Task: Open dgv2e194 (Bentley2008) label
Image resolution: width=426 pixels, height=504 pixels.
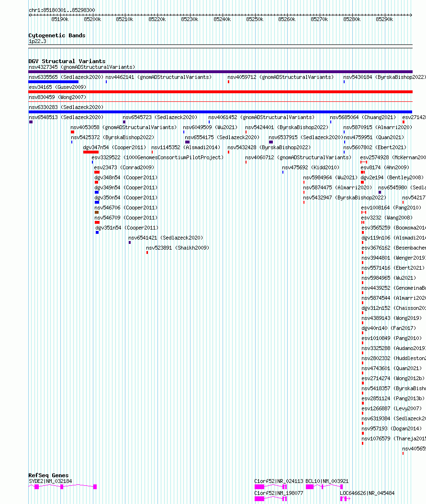Action: (392, 177)
